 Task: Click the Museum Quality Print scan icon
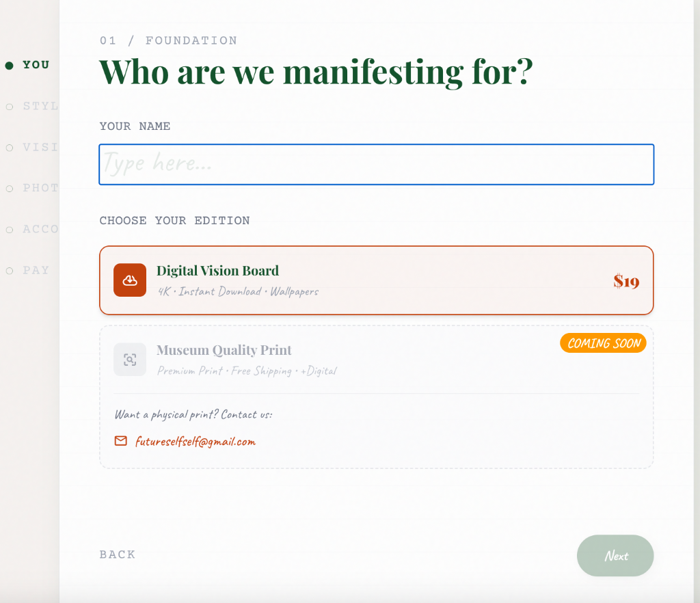(x=130, y=359)
